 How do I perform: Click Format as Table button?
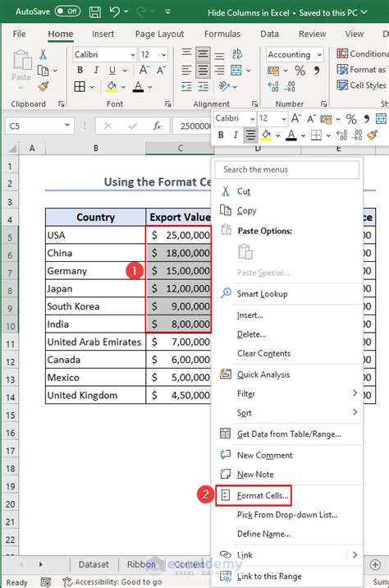coord(361,70)
